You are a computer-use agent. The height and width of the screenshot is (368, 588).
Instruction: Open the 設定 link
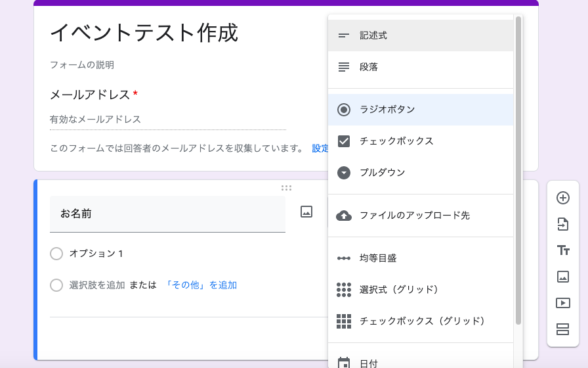pyautogui.click(x=320, y=149)
